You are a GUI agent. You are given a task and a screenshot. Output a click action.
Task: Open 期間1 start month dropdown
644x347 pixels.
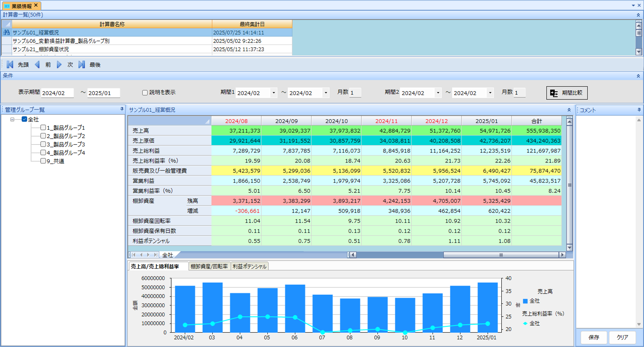(274, 93)
